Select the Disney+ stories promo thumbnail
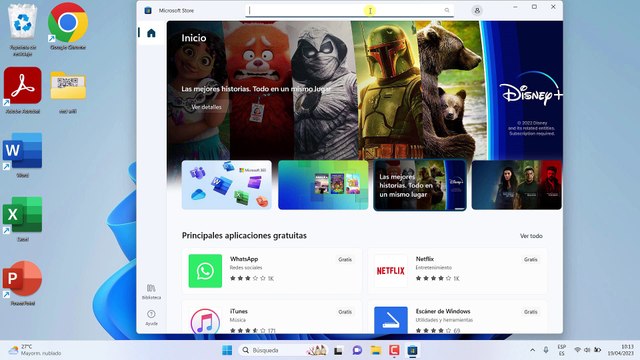 420,185
